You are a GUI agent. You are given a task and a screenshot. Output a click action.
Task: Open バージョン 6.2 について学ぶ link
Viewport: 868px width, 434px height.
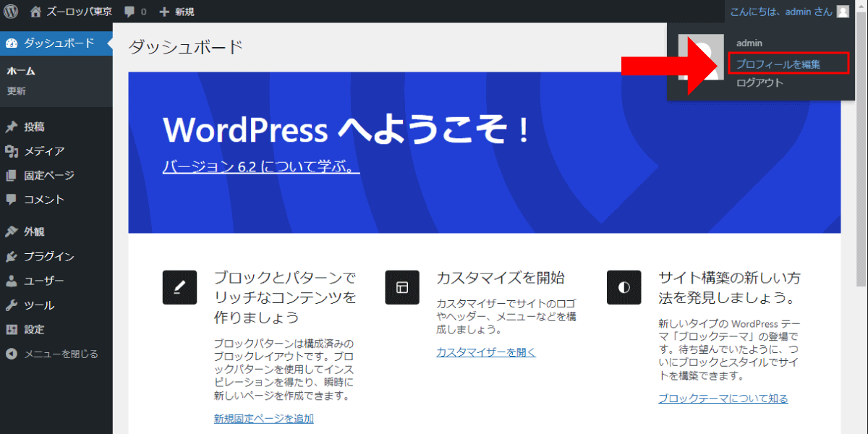[x=261, y=167]
